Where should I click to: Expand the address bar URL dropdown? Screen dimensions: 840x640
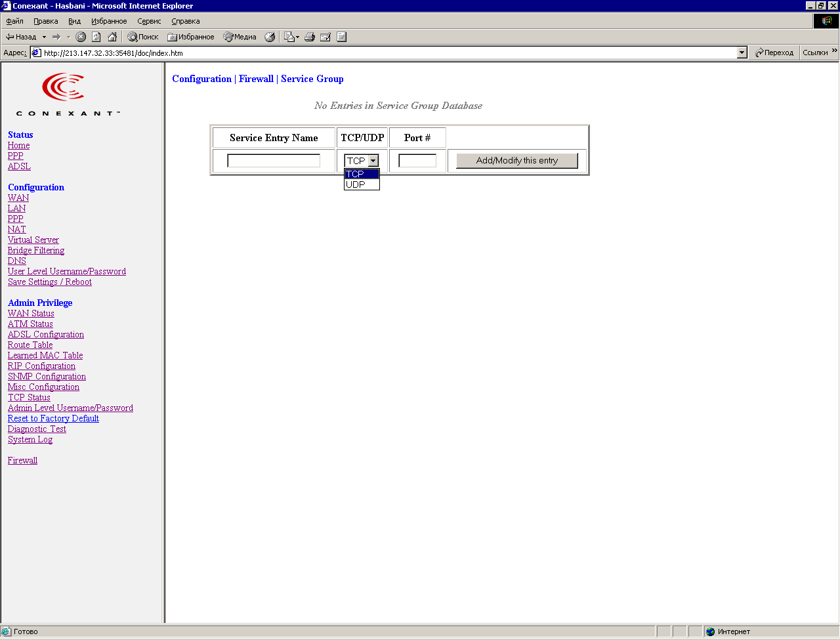[x=742, y=53]
